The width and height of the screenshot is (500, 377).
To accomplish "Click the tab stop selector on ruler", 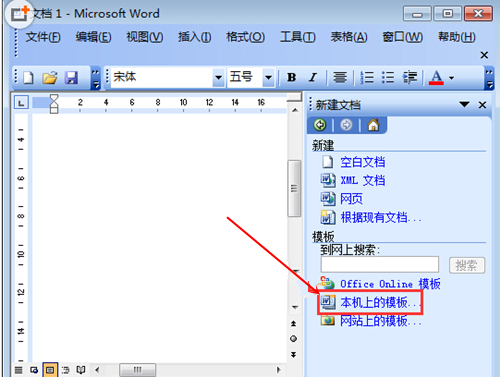I will [21, 103].
